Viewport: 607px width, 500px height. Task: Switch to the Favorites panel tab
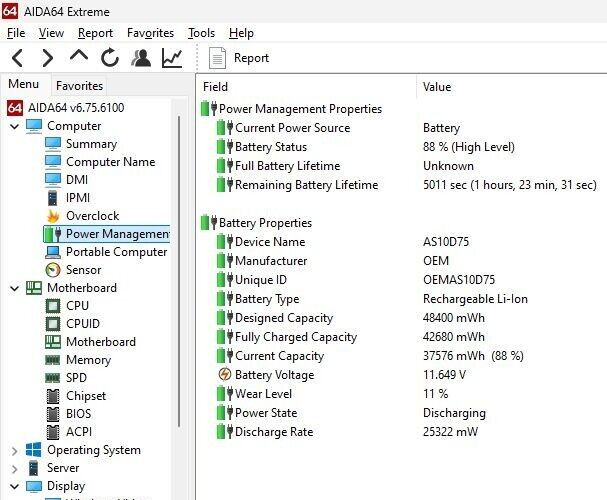click(x=79, y=86)
